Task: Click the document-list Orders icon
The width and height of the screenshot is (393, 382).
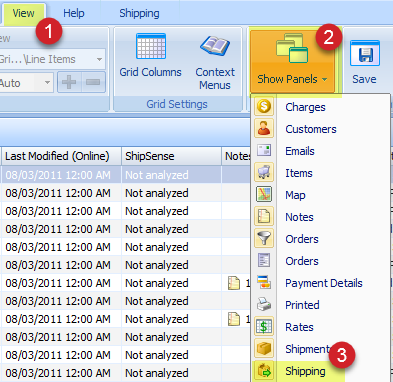Action: point(264,260)
